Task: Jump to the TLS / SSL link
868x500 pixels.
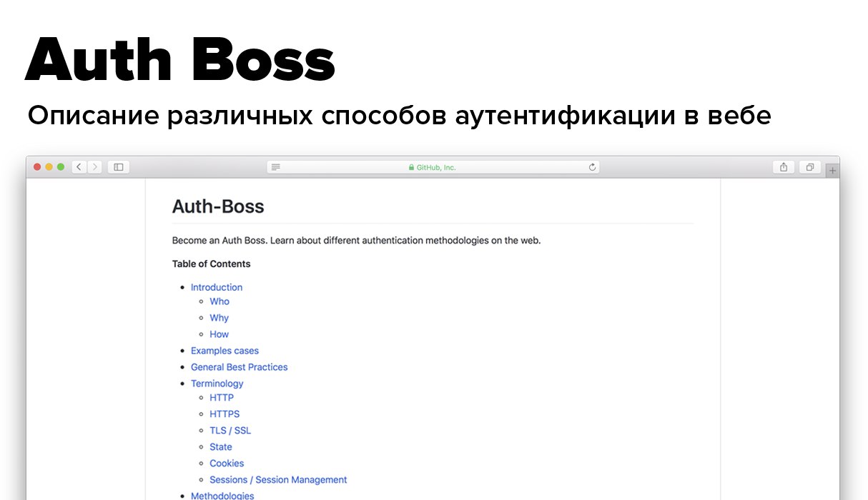Action: pyautogui.click(x=230, y=430)
